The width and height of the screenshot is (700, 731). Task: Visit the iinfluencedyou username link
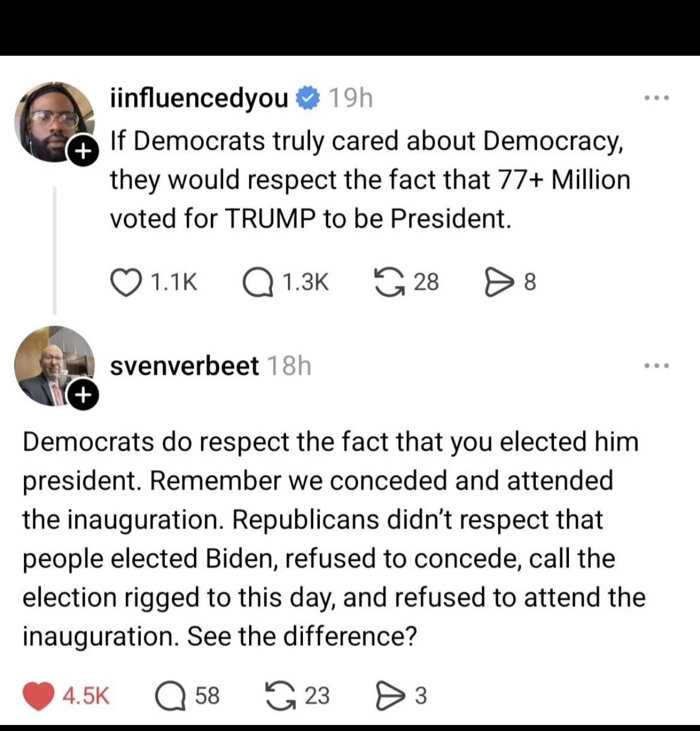[x=199, y=98]
